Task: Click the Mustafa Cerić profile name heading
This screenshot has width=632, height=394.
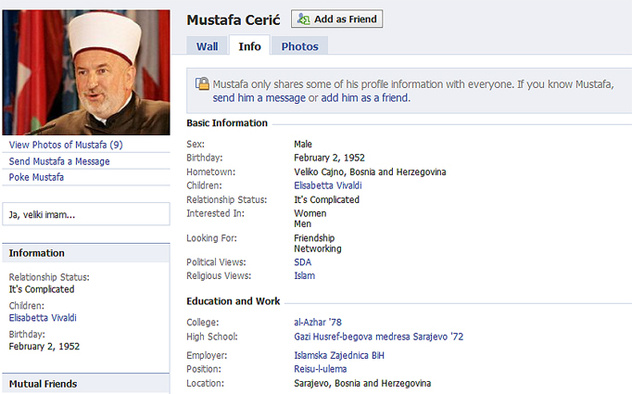Action: click(233, 20)
